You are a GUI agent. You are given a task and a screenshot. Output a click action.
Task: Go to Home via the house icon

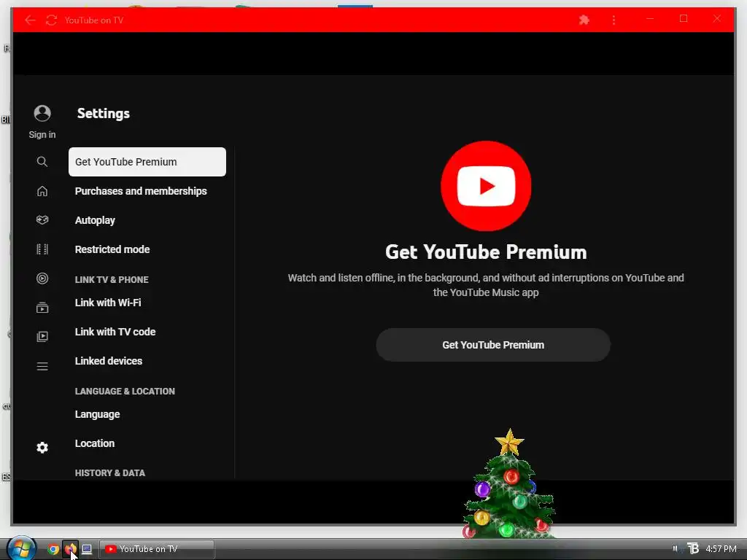[42, 191]
